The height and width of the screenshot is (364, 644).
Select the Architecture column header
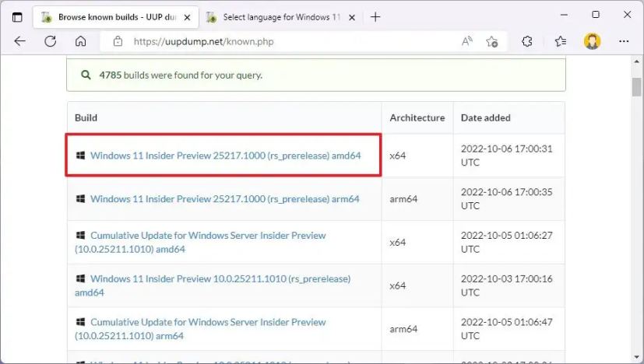point(417,117)
